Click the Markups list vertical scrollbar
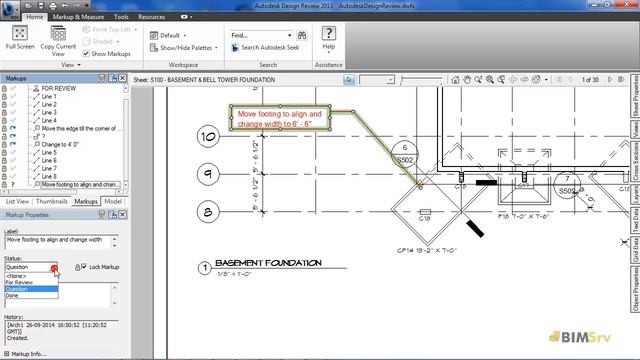This screenshot has width=640, height=360. (126, 136)
